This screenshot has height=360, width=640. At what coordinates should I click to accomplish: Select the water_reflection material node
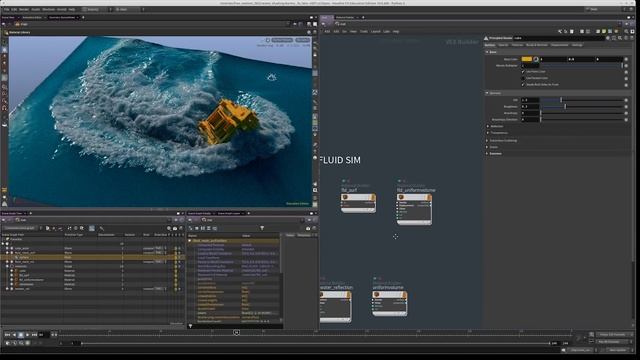tap(335, 306)
